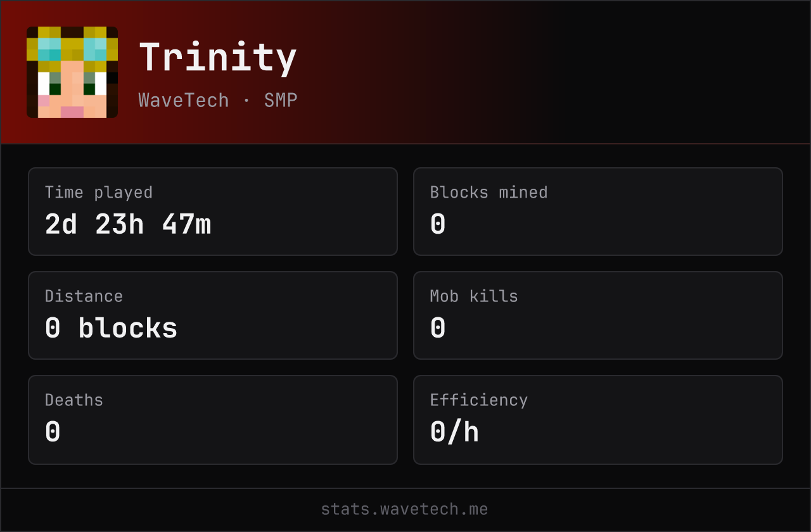The height and width of the screenshot is (532, 811).
Task: Select the Trinity player name heading
Action: pos(218,58)
